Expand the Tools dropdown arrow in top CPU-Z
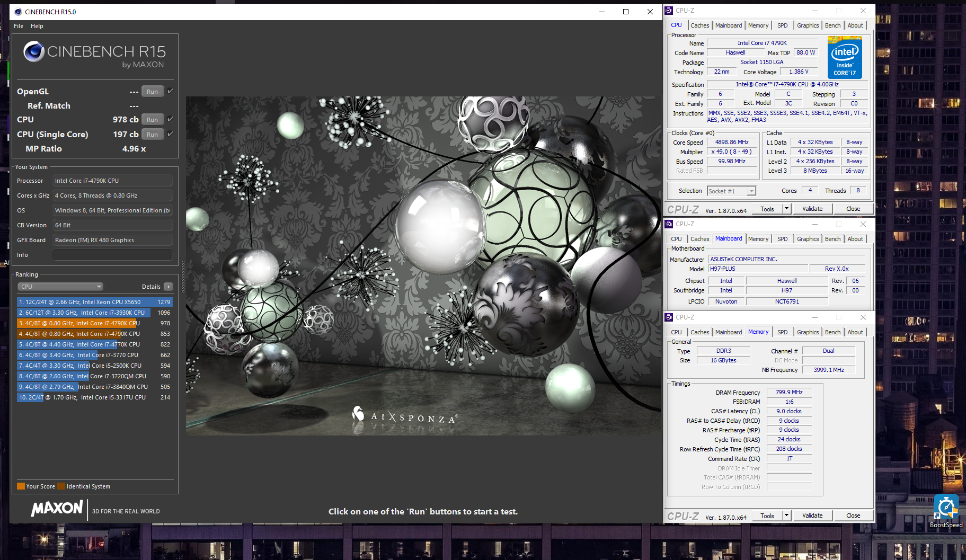This screenshot has height=560, width=966. pyautogui.click(x=787, y=209)
